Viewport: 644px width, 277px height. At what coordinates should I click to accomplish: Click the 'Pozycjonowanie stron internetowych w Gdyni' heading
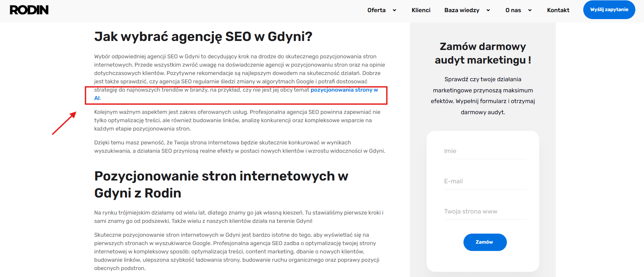pos(221,184)
